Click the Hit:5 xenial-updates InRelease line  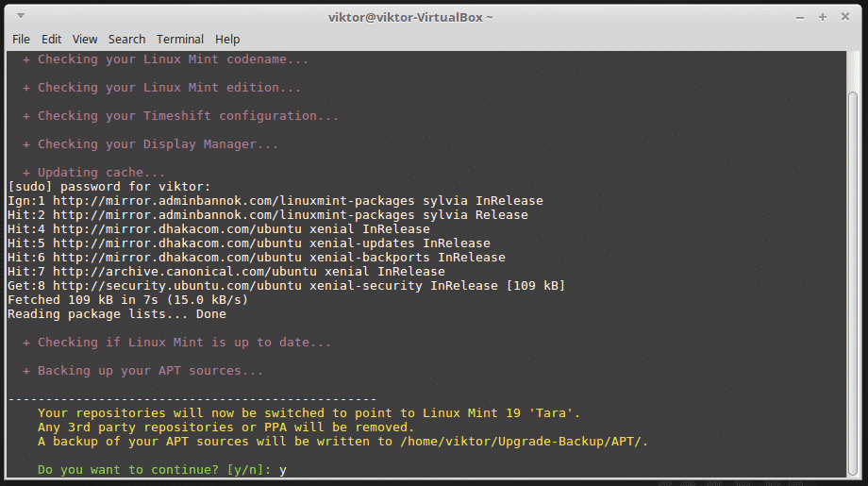(249, 243)
